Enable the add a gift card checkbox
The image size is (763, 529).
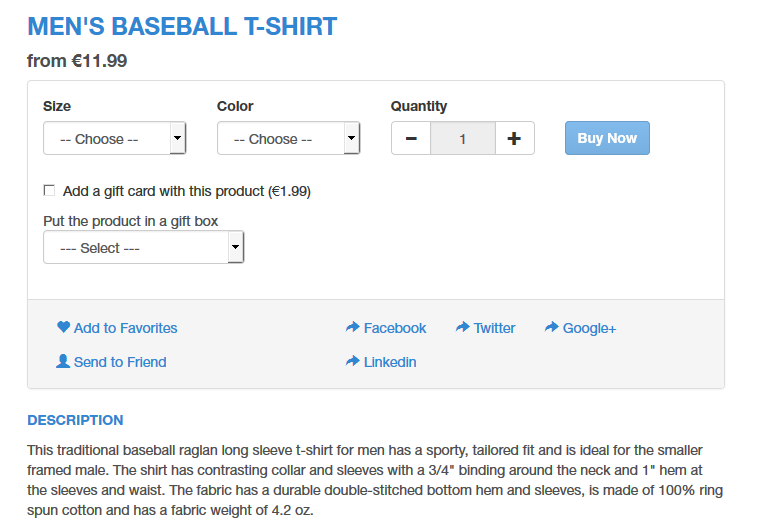click(x=49, y=190)
